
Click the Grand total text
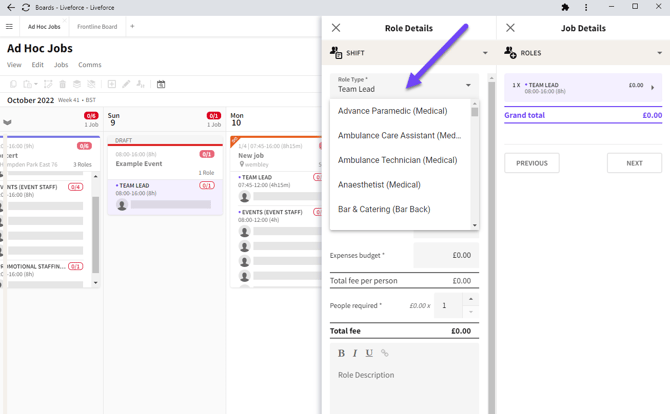[524, 115]
